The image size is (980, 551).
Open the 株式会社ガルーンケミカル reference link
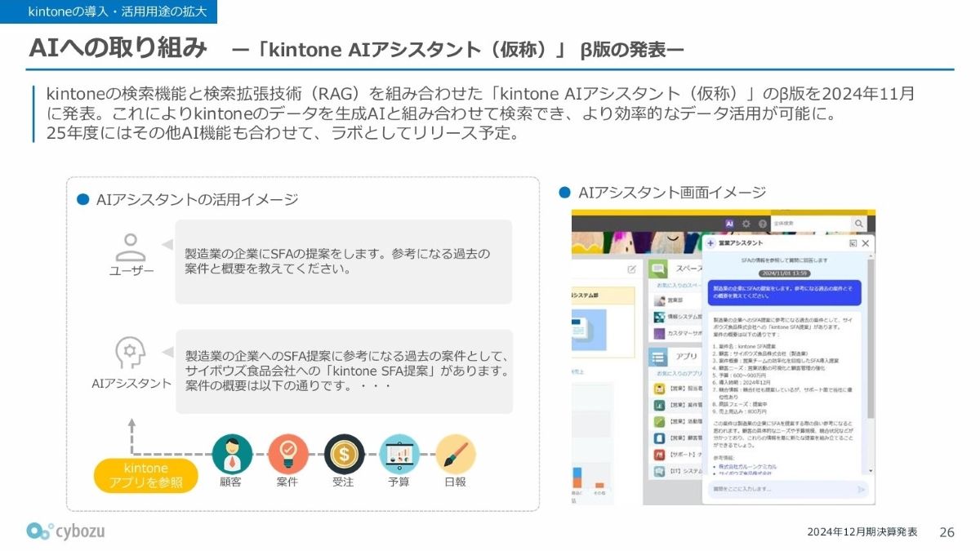pos(748,466)
